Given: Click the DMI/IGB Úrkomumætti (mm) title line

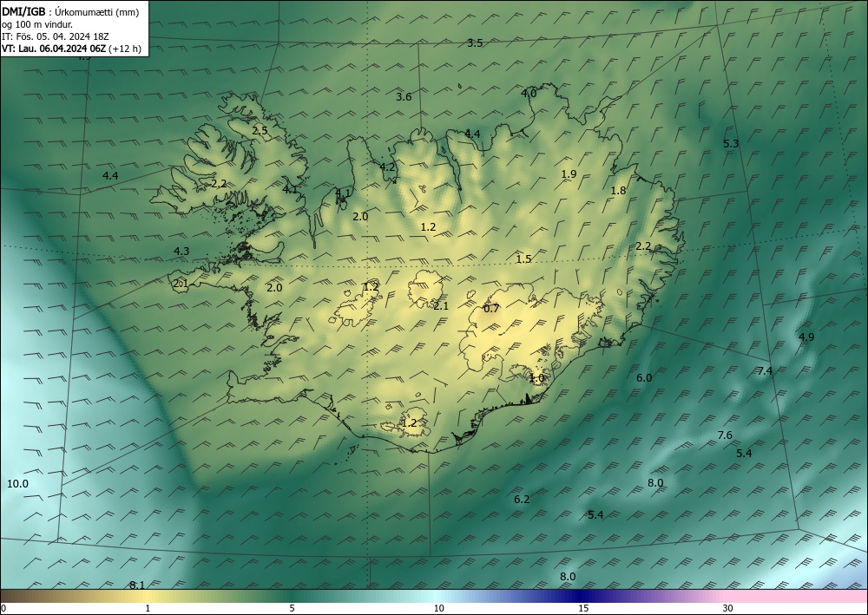Looking at the screenshot, I should pos(70,11).
